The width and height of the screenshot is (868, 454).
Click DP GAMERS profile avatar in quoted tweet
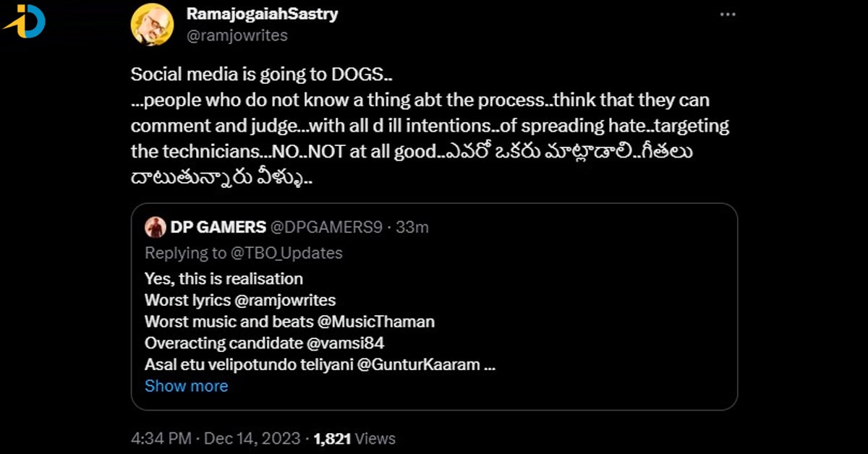(x=155, y=226)
